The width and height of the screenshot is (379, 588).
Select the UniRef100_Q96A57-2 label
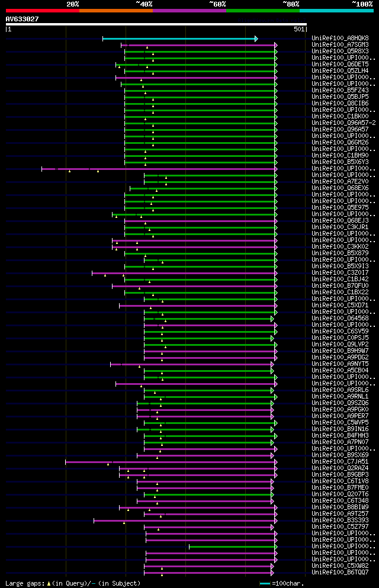(x=343, y=123)
